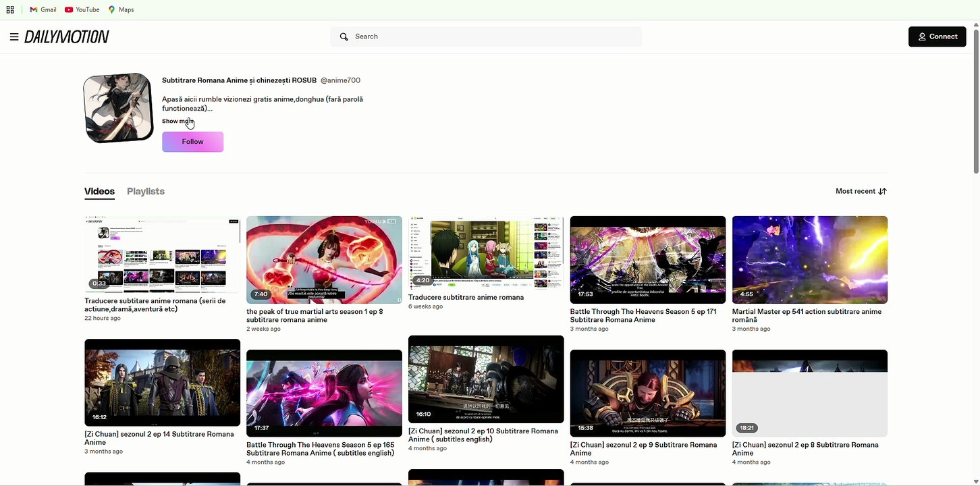Click title 'the peak of true martial arts season 1 ep 8'
Image resolution: width=980 pixels, height=486 pixels.
click(x=315, y=316)
